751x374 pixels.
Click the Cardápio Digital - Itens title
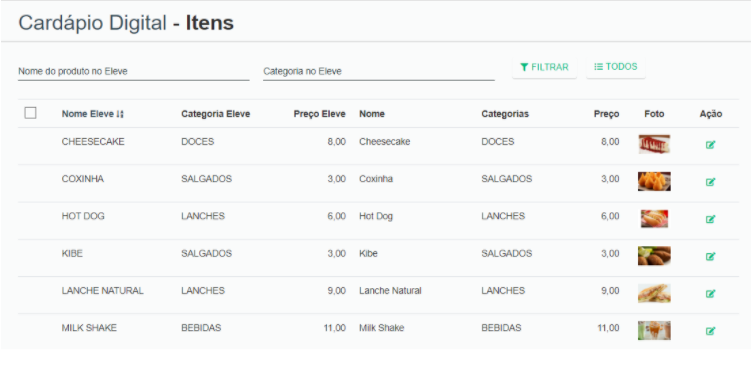126,23
